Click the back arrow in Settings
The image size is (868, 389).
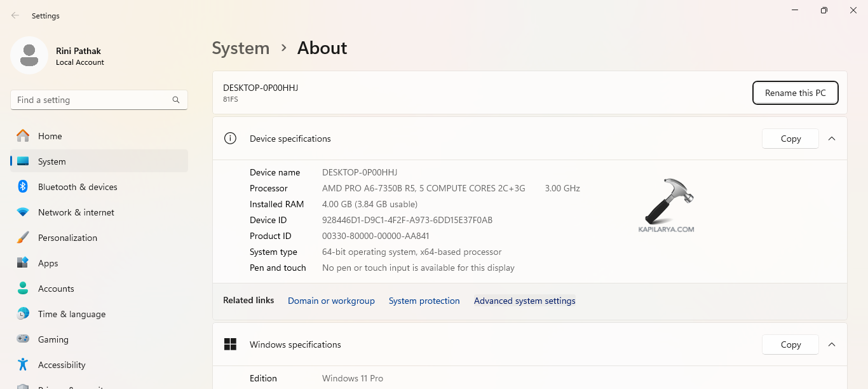coord(14,15)
